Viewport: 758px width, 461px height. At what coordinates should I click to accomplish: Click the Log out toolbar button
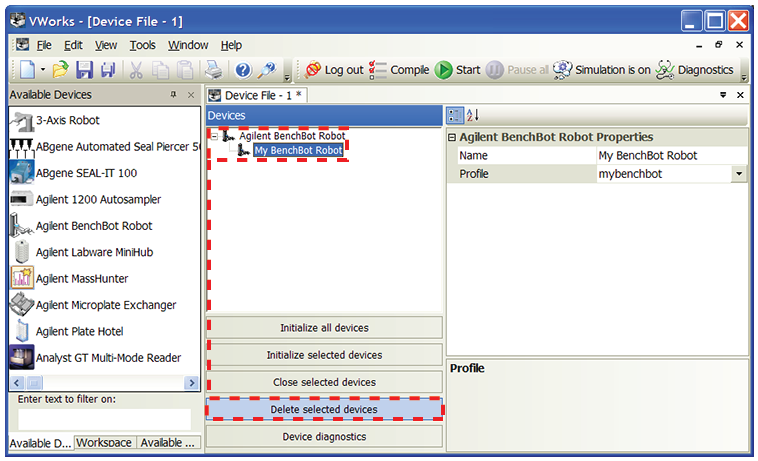coord(334,70)
